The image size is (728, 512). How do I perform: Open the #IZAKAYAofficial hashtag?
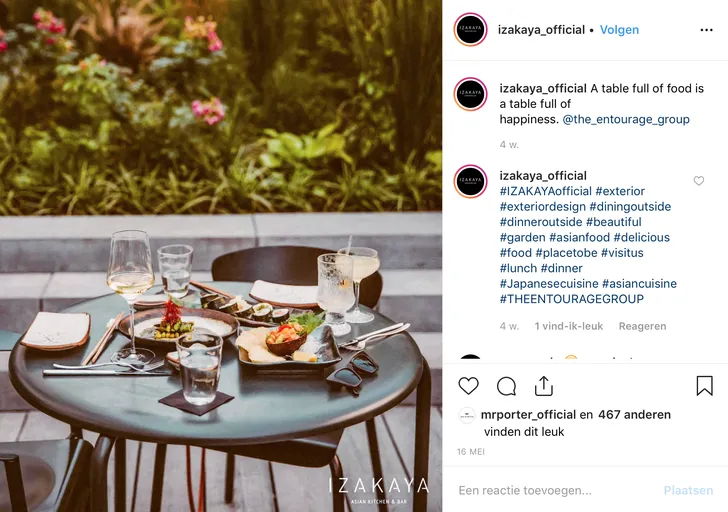coord(546,191)
